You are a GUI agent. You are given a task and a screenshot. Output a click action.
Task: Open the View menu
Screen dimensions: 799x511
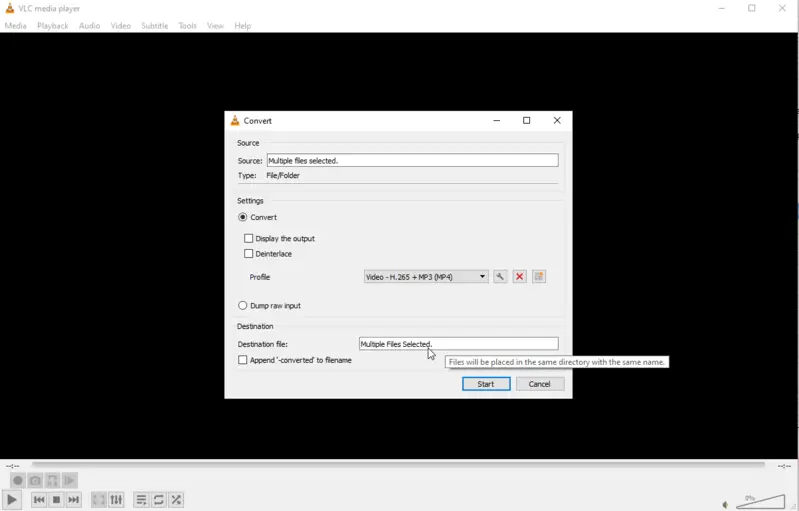pos(215,25)
